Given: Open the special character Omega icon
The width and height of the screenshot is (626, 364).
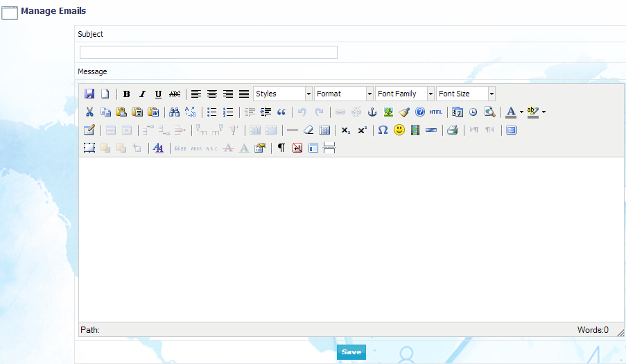Looking at the screenshot, I should (x=383, y=130).
